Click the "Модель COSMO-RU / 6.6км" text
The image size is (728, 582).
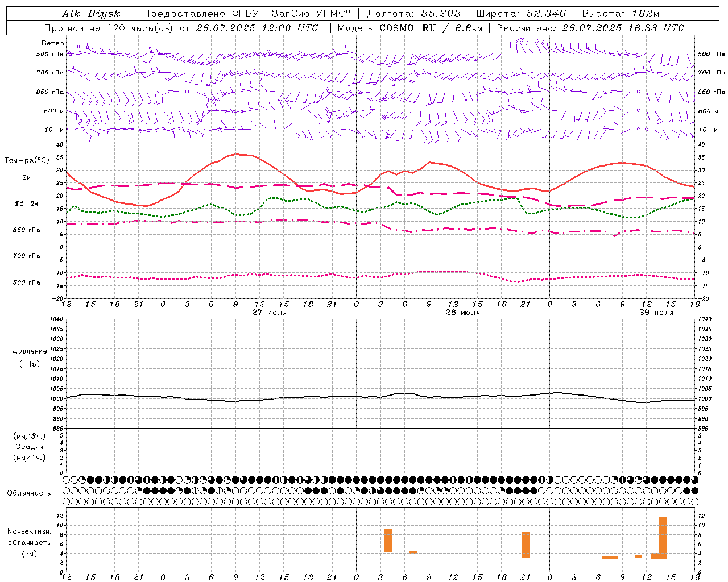tap(409, 28)
